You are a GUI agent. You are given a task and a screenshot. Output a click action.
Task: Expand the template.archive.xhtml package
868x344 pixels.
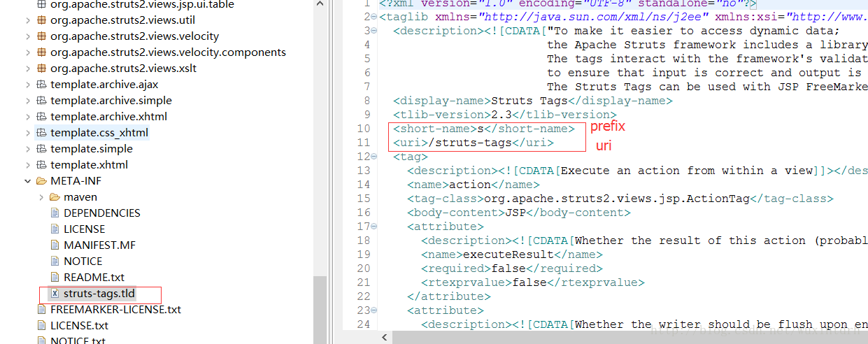28,117
